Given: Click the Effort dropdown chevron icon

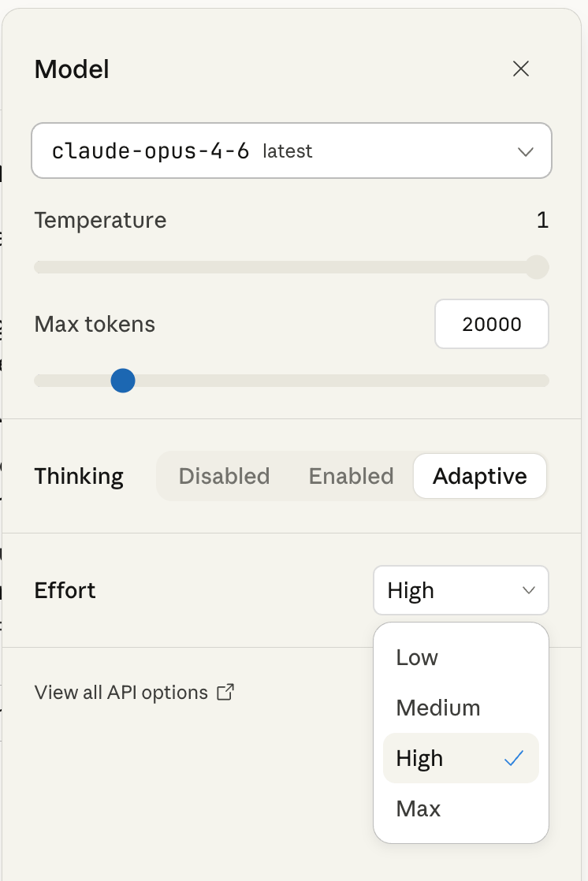Looking at the screenshot, I should 528,590.
